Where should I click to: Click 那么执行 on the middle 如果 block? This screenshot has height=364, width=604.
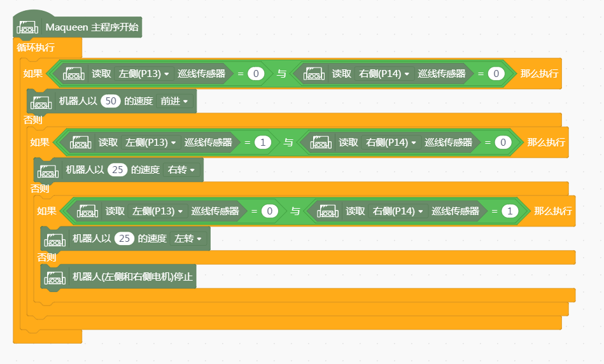point(546,143)
